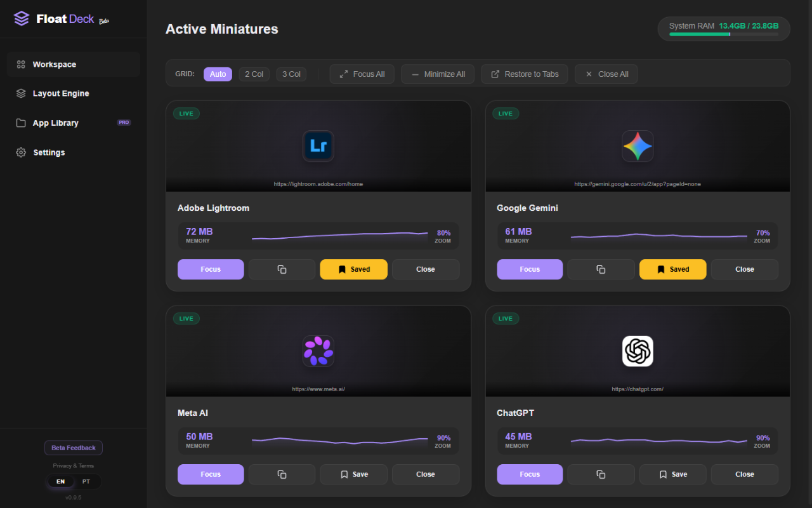812x508 pixels.
Task: Select the Auto grid option
Action: click(x=218, y=74)
